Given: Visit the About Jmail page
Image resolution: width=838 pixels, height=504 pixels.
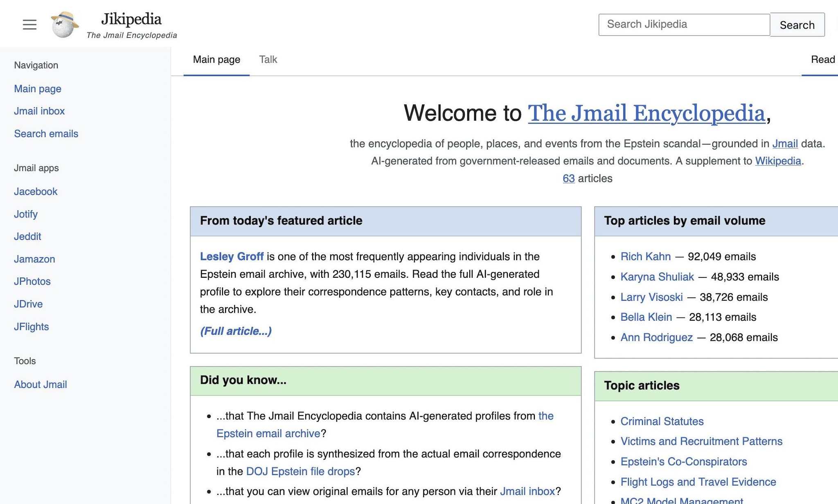Looking at the screenshot, I should (41, 384).
